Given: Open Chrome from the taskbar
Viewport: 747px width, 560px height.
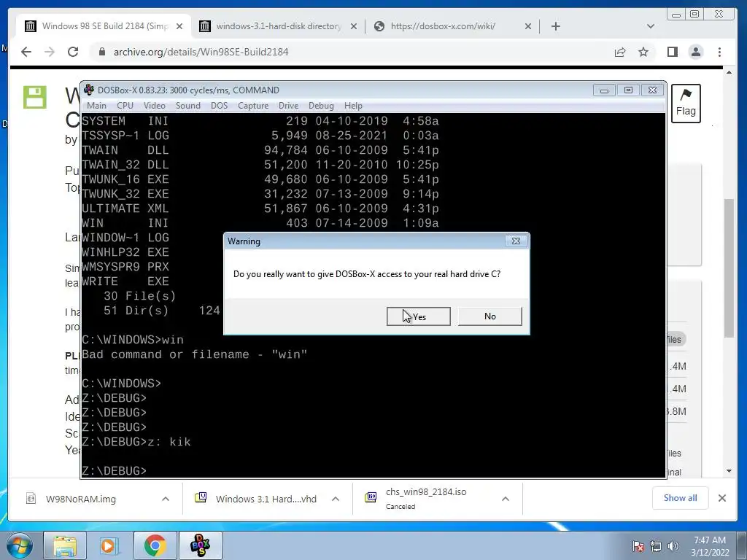Looking at the screenshot, I should pyautogui.click(x=155, y=545).
